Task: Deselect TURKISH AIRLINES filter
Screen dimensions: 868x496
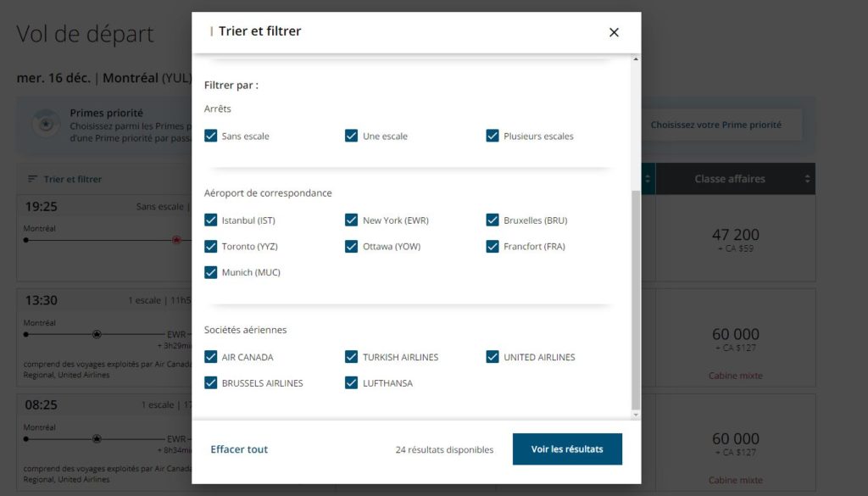Action: click(352, 357)
